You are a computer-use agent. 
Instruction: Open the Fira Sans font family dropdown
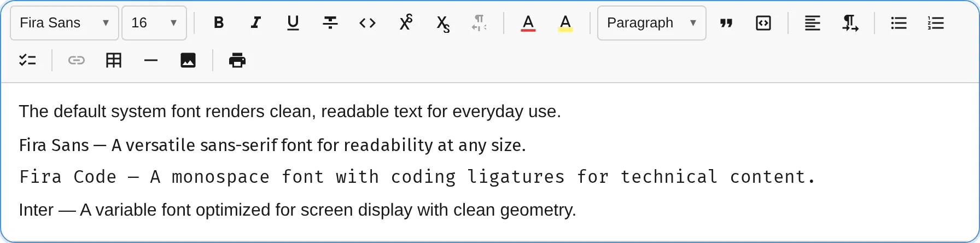pyautogui.click(x=65, y=23)
